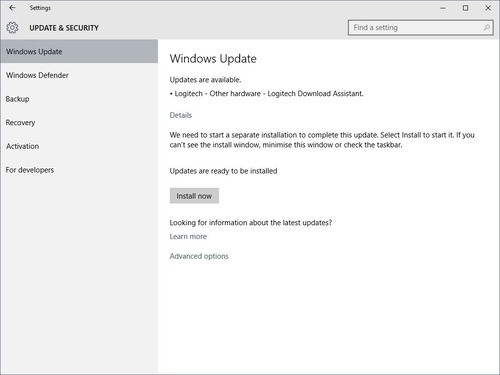Click 'Looking for information about the latest updates?'
500x375 pixels.
pyautogui.click(x=251, y=223)
